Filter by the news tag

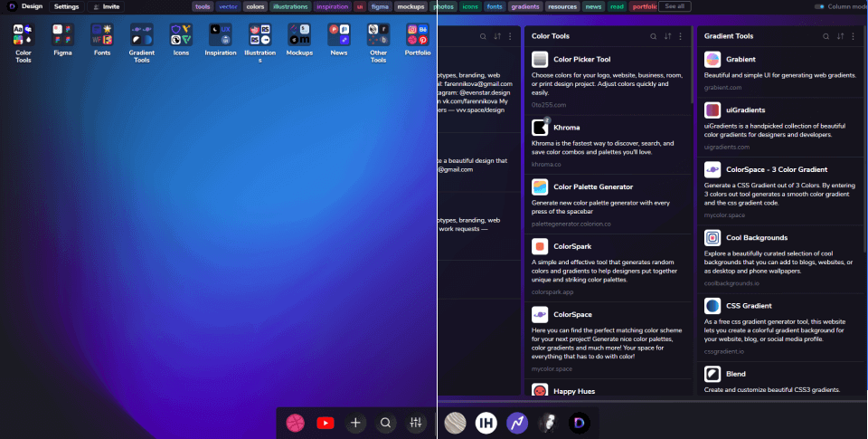tap(593, 6)
